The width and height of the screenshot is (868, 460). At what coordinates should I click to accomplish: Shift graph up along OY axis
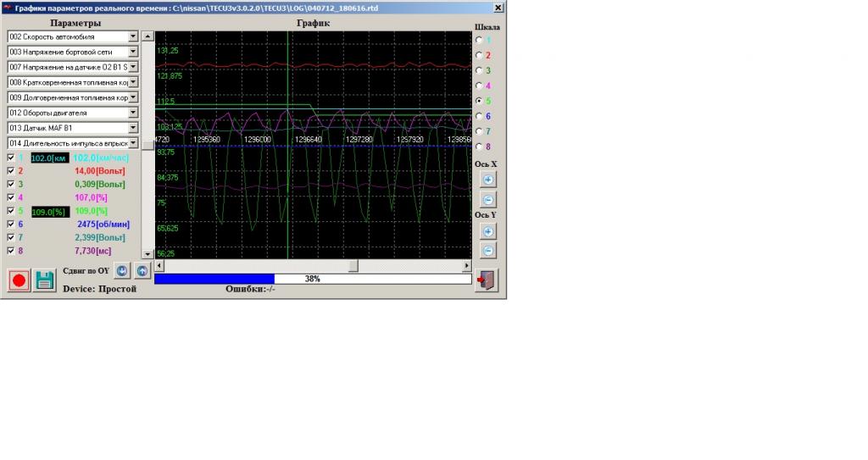142,271
